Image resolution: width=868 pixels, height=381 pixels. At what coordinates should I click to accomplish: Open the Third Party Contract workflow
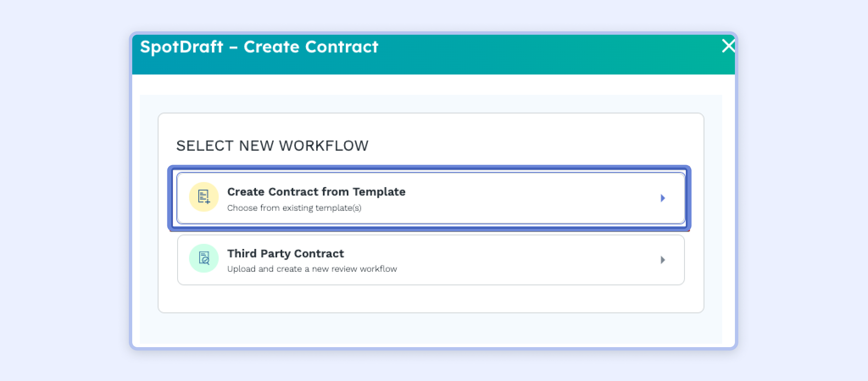(x=431, y=260)
